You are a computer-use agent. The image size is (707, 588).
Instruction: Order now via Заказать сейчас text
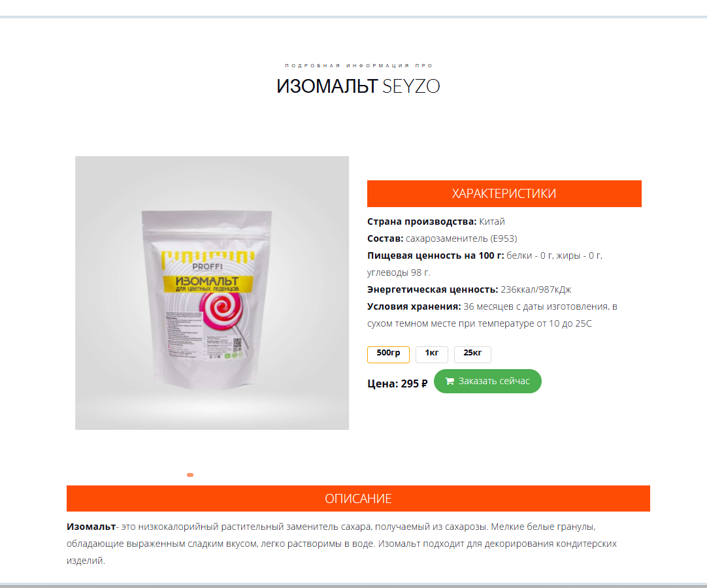click(x=494, y=381)
